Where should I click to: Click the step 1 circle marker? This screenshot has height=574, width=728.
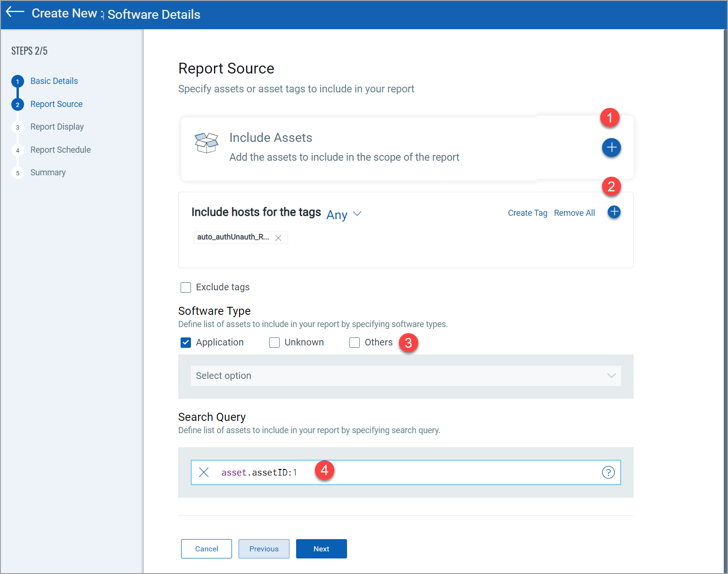[17, 82]
